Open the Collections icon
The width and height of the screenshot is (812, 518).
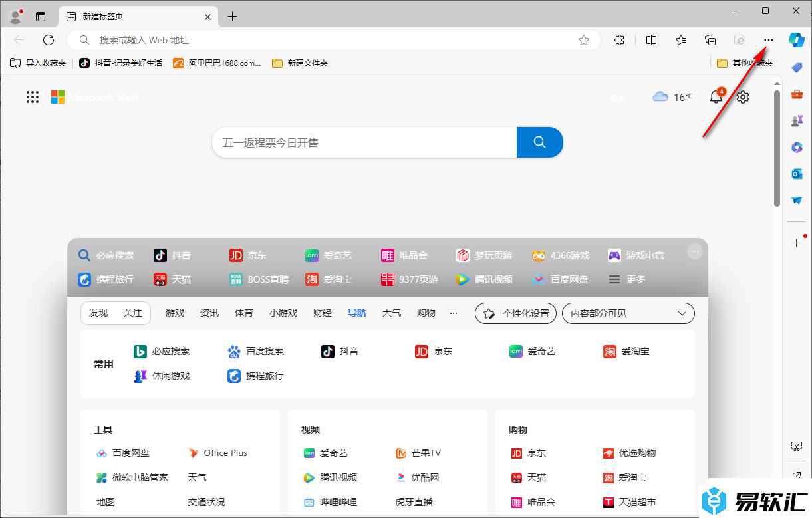[x=710, y=40]
